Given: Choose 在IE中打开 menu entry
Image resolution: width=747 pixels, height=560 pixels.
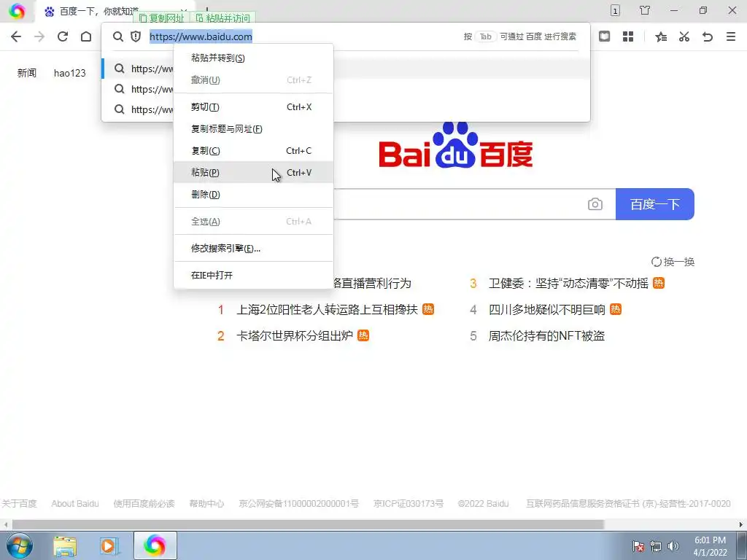Looking at the screenshot, I should click(253, 275).
